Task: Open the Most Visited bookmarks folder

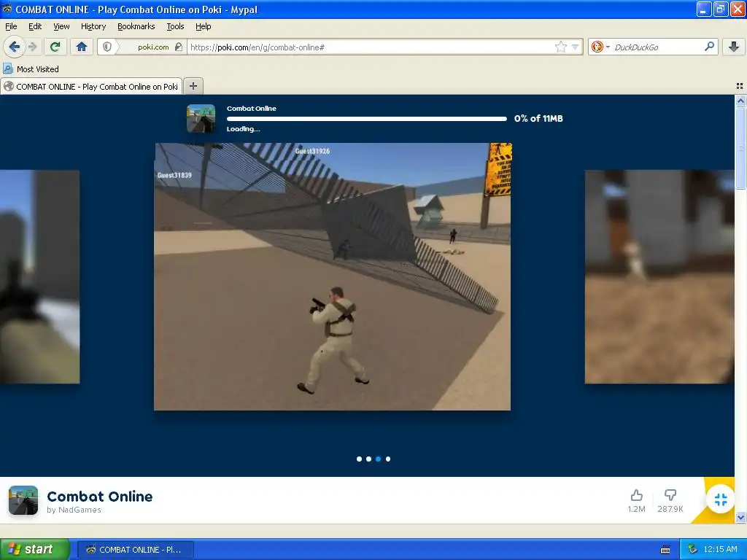Action: point(31,69)
